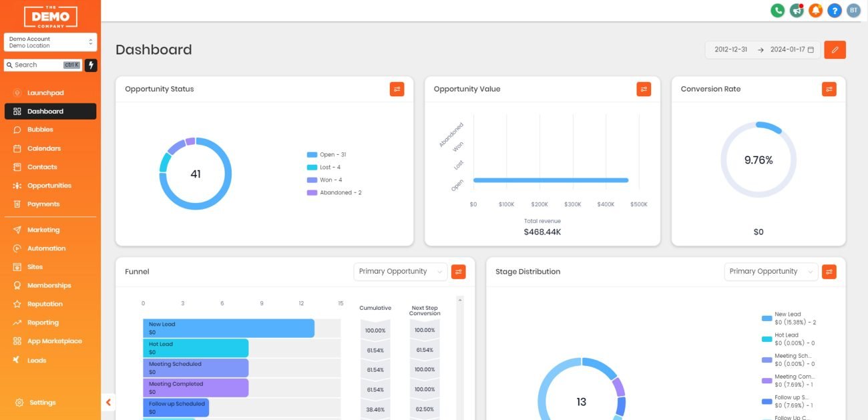Open the Funnel Primary Opportunity dropdown

coord(401,272)
